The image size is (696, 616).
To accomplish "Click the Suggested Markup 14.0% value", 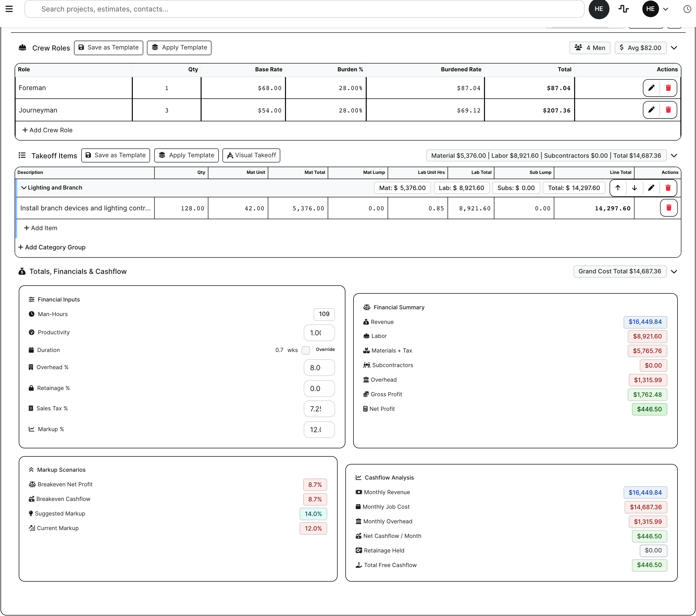I will click(x=313, y=514).
